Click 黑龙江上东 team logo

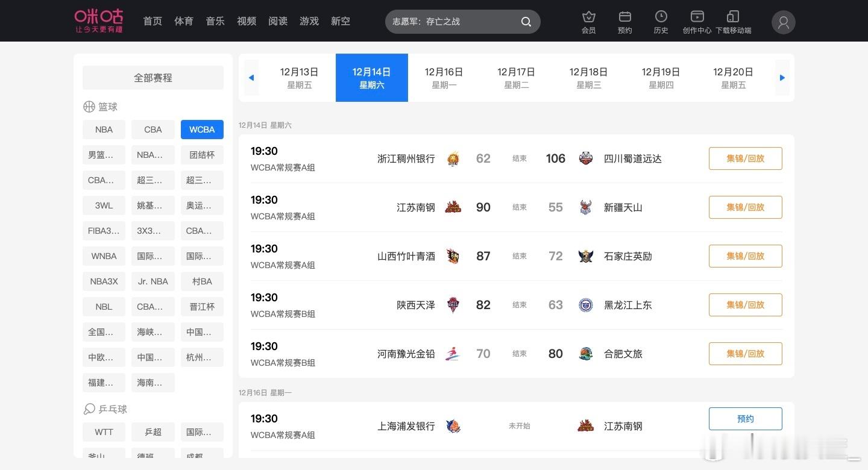tap(585, 305)
